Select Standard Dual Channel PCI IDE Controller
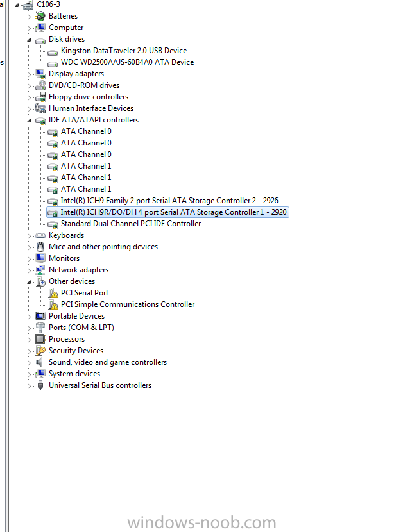This screenshot has height=532, width=403. (131, 224)
